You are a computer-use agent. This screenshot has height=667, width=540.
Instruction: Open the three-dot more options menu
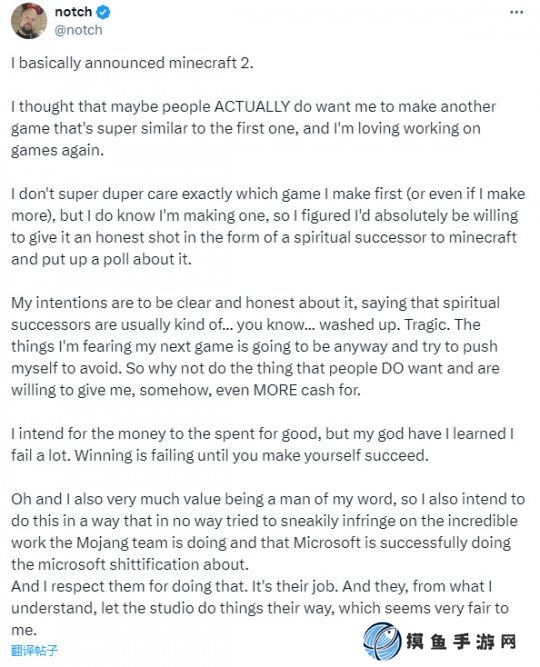(x=516, y=12)
